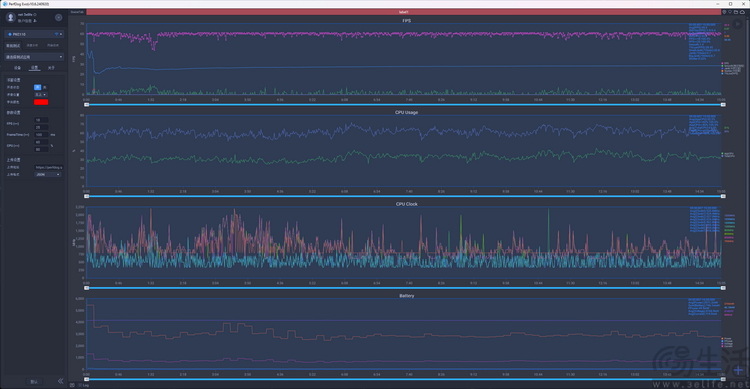Click the second icon of four in the top-right toolbar
Viewport: 750px width, 389px height.
(730, 12)
